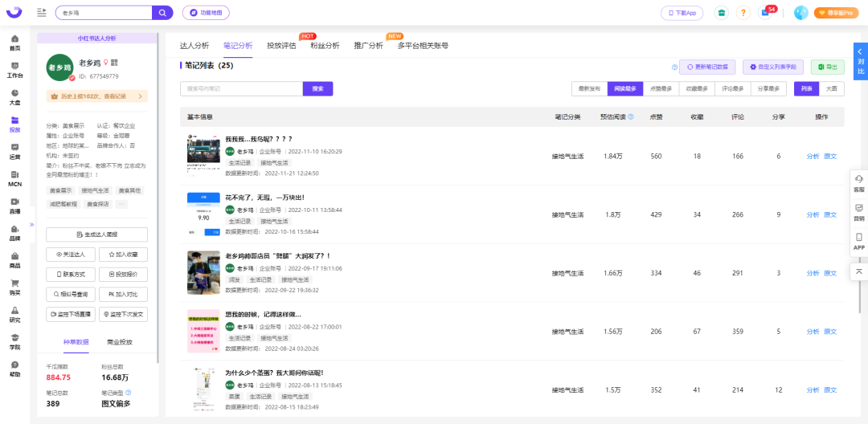The image size is (868, 424).
Task: Click the help icon beside 预估阅读 column
Action: (631, 116)
